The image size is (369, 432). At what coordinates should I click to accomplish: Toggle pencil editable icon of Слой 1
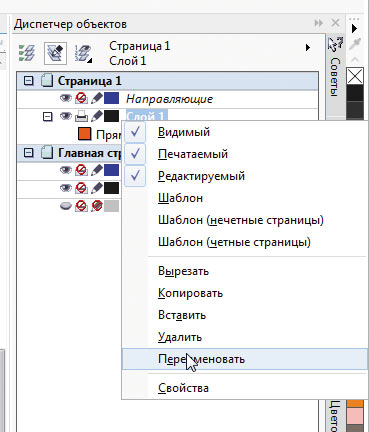(97, 116)
